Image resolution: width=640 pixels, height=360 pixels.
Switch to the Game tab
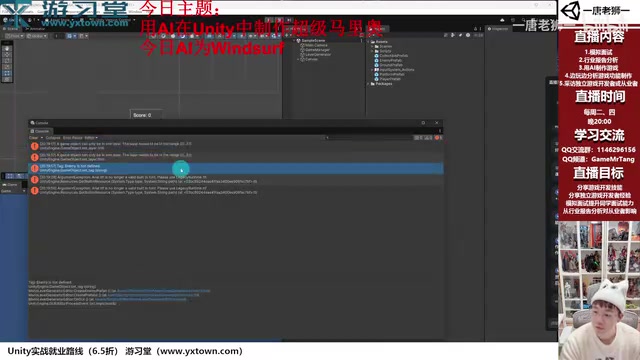(x=11, y=185)
